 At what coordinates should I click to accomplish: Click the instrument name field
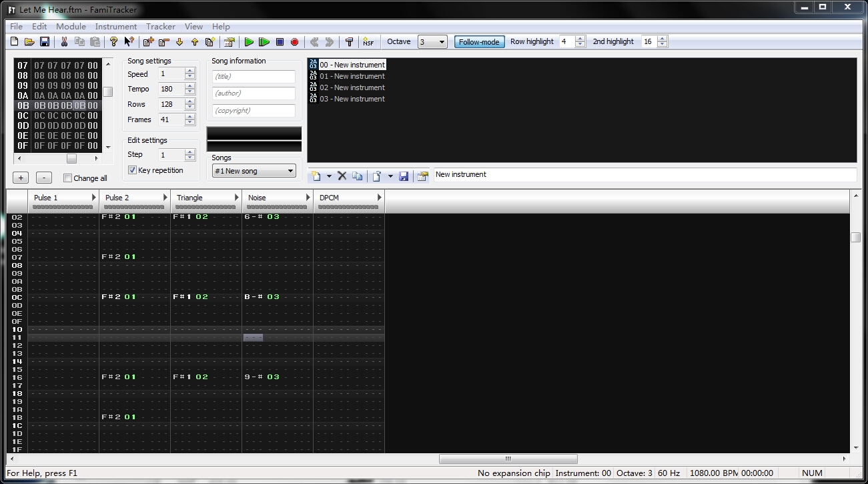(645, 175)
